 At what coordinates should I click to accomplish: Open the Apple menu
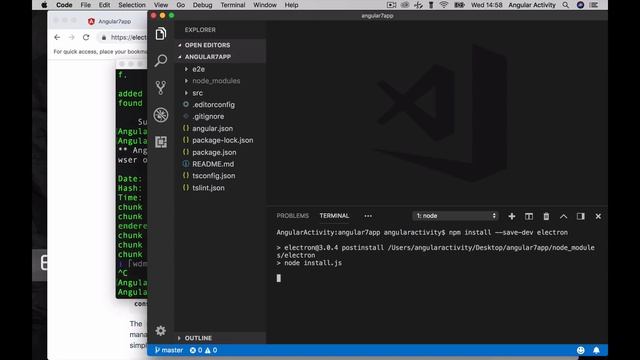pyautogui.click(x=44, y=5)
